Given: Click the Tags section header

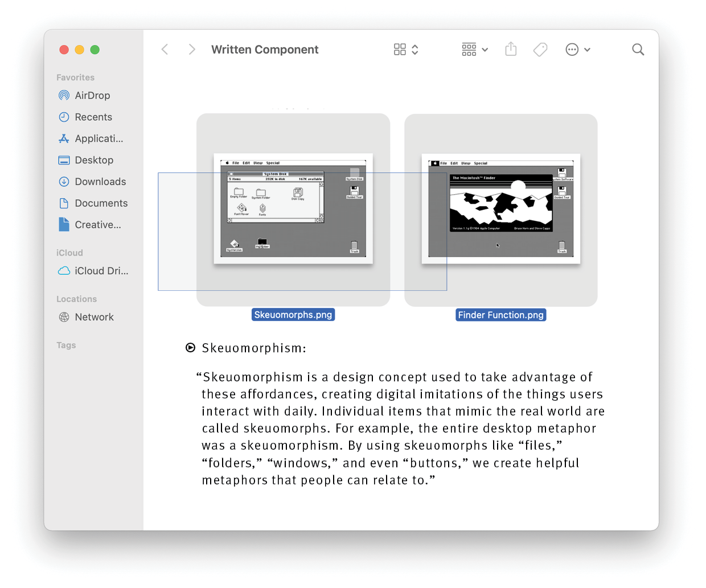Looking at the screenshot, I should coord(66,345).
